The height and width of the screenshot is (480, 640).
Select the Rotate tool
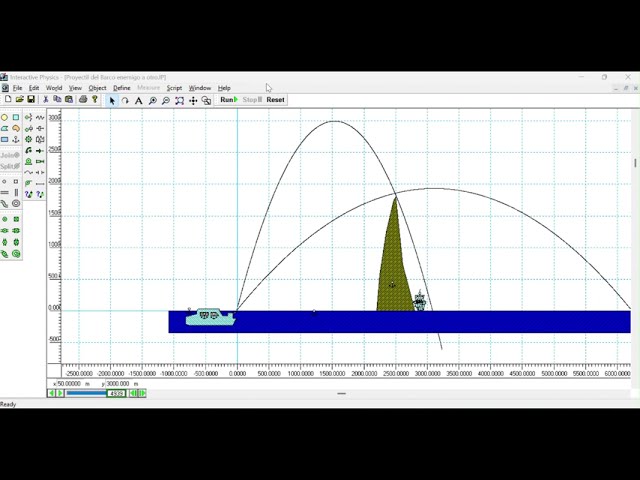[x=125, y=100]
